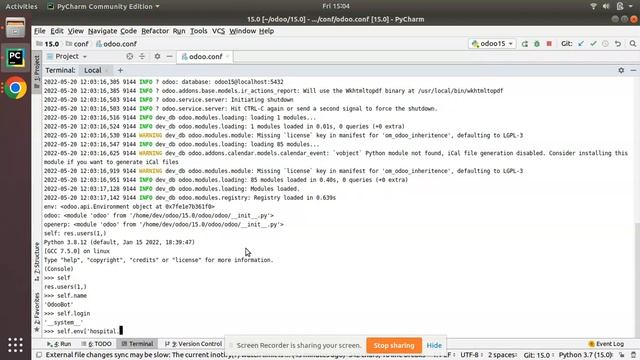Click Stop sharing button
The height and width of the screenshot is (360, 640).
[x=394, y=345]
